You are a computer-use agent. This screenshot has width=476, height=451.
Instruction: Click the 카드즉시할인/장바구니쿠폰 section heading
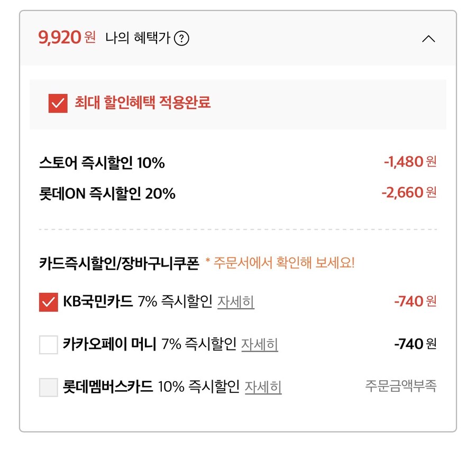pyautogui.click(x=118, y=263)
